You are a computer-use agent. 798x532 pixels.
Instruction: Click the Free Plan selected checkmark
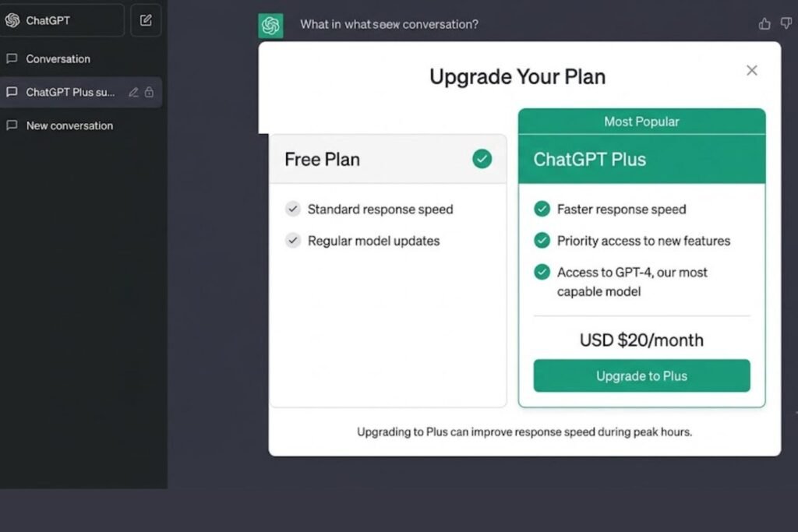pos(482,159)
